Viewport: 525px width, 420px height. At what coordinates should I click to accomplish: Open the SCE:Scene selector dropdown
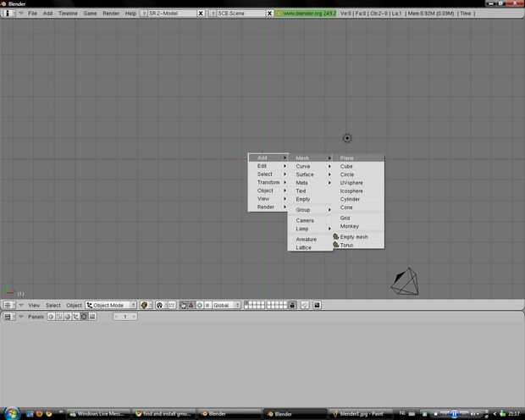click(x=213, y=14)
